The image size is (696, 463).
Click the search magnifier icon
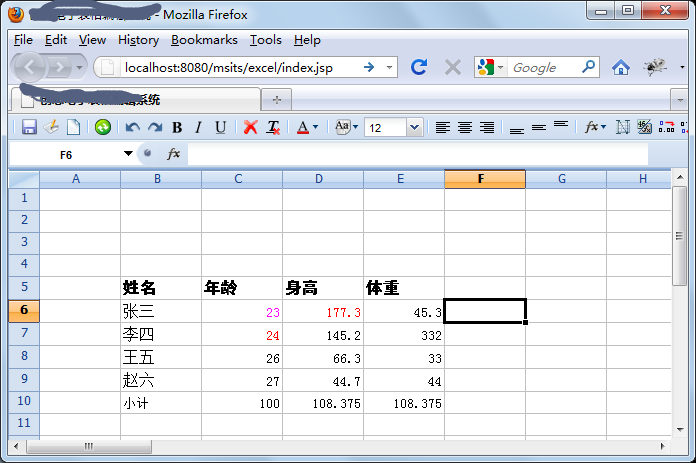589,67
